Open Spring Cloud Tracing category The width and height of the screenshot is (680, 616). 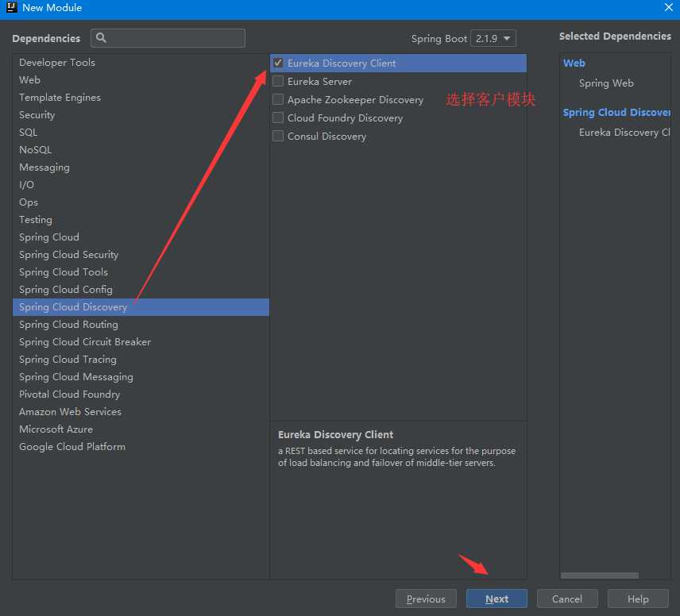point(141,360)
